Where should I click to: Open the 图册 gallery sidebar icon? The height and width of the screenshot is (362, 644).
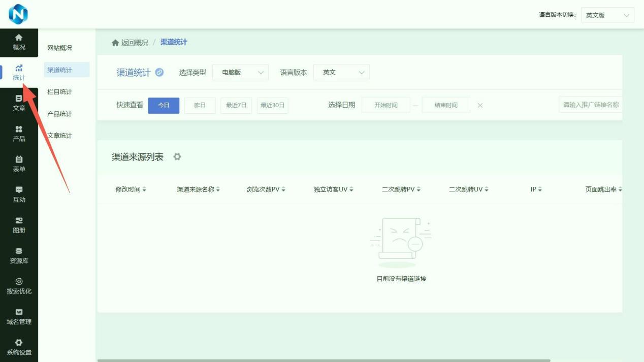(x=19, y=225)
